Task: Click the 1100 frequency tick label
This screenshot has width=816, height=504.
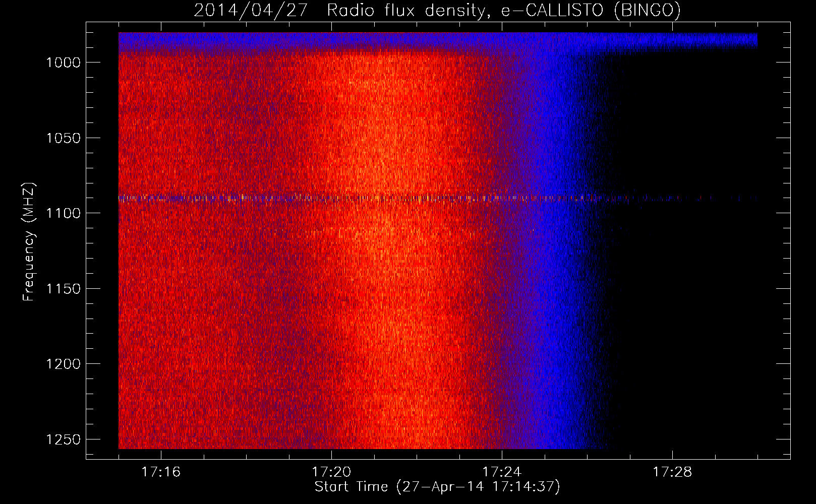Action: tap(64, 213)
